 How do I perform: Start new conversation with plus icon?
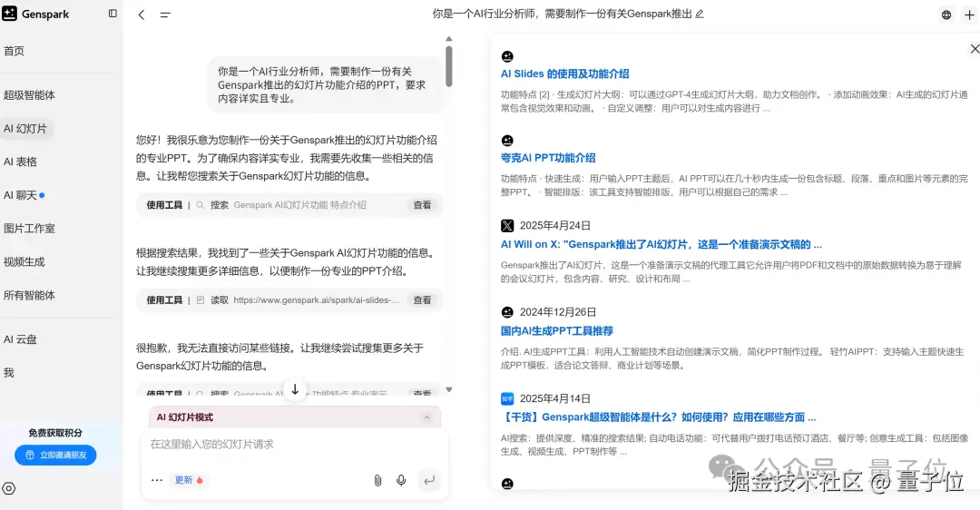click(969, 15)
